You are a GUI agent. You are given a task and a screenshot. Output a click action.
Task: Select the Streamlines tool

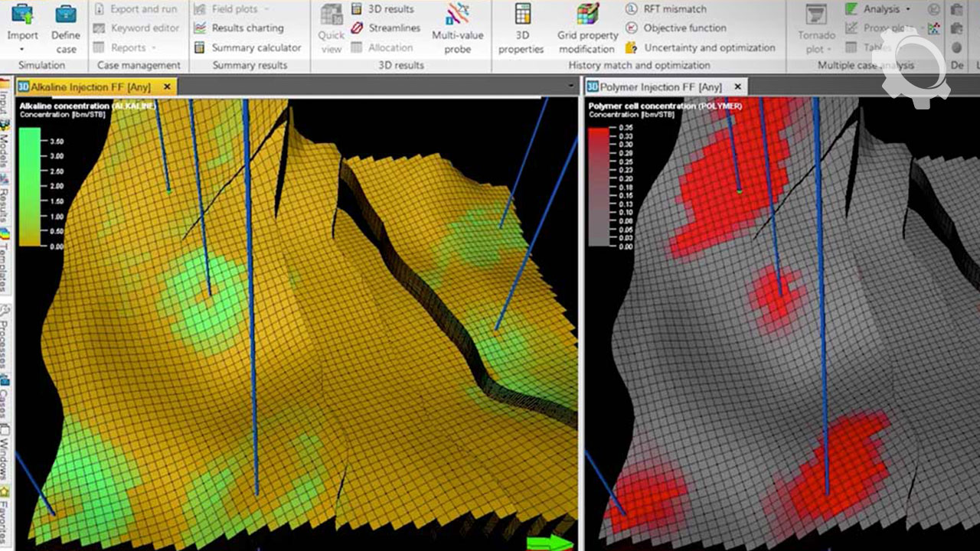pyautogui.click(x=386, y=28)
